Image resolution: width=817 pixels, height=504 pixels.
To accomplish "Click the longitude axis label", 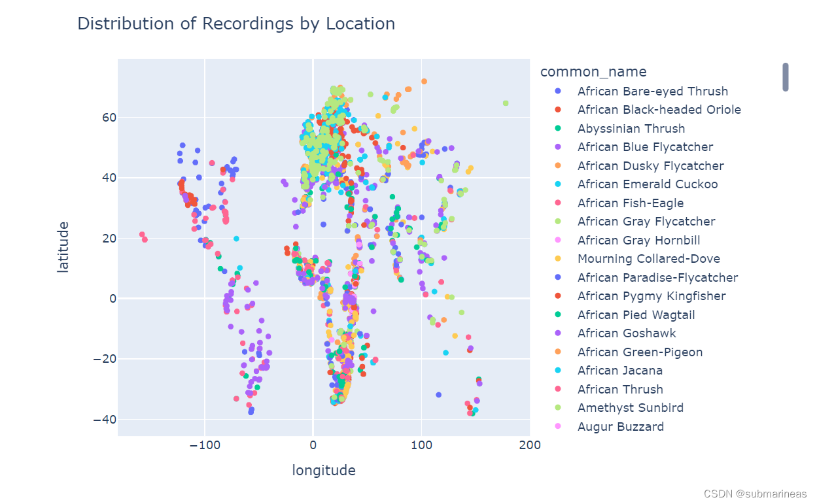I will pos(324,470).
